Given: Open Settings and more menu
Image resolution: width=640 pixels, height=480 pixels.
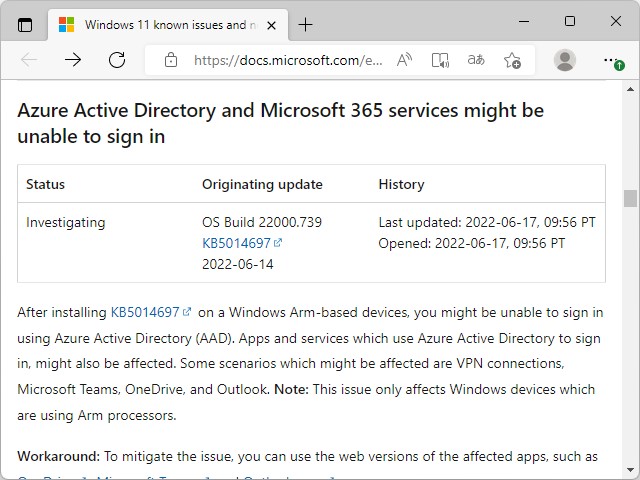Looking at the screenshot, I should pos(612,60).
